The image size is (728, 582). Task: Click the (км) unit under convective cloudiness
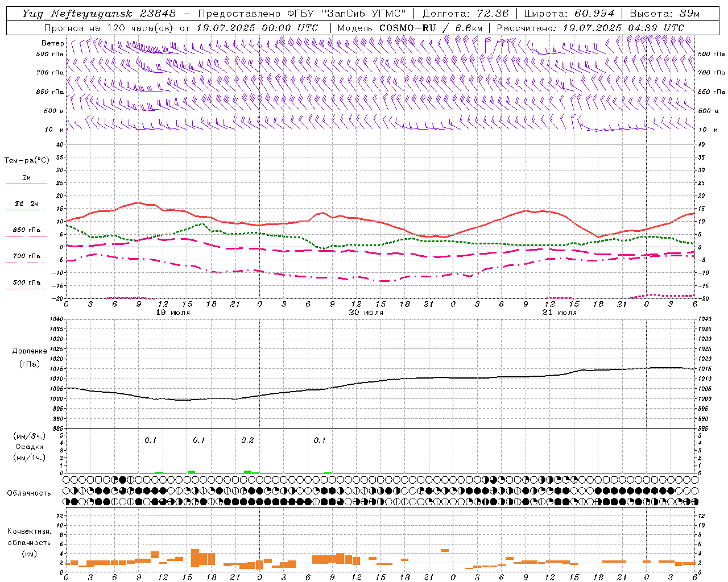click(x=29, y=554)
